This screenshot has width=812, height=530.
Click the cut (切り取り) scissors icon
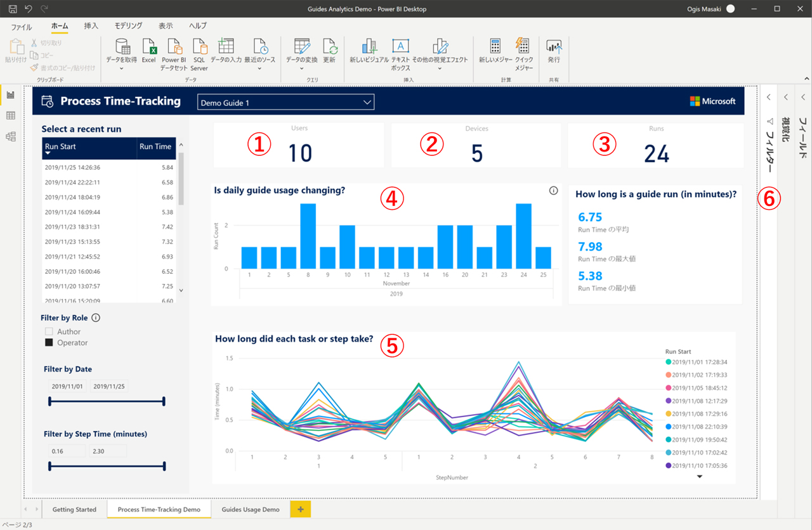tap(34, 43)
